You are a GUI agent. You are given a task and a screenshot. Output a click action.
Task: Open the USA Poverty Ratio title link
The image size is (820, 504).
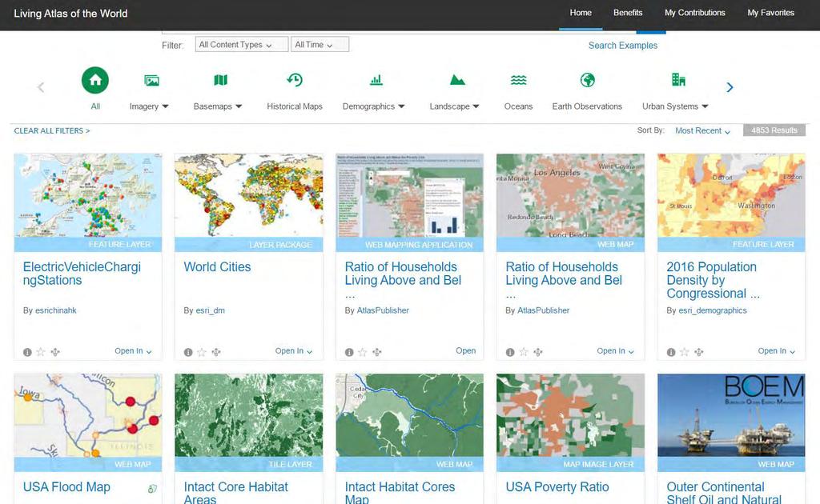click(557, 486)
